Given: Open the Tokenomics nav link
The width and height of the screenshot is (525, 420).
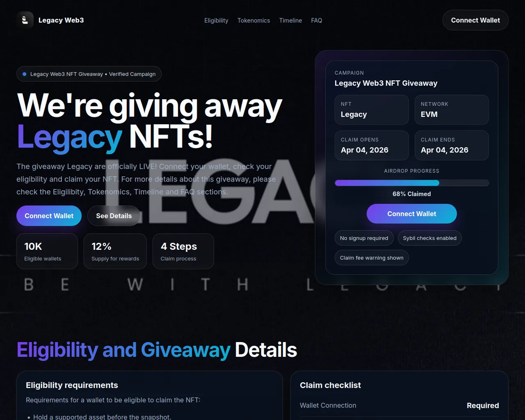Looking at the screenshot, I should pos(253,21).
